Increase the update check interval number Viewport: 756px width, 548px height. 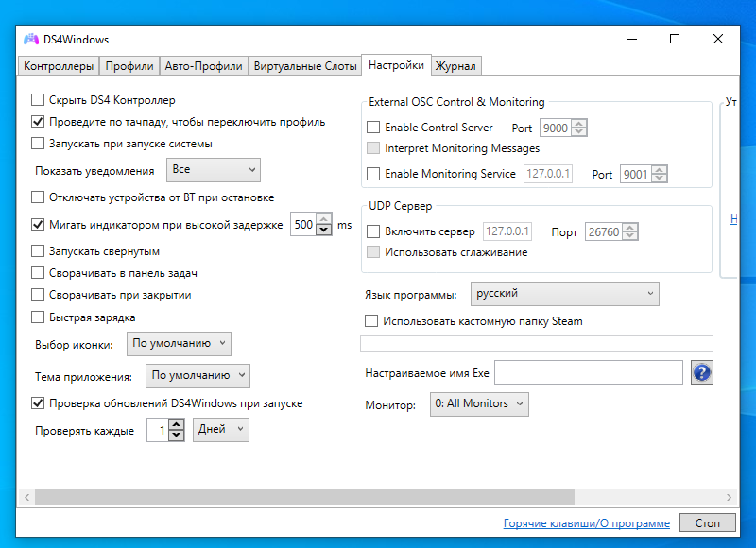point(177,424)
